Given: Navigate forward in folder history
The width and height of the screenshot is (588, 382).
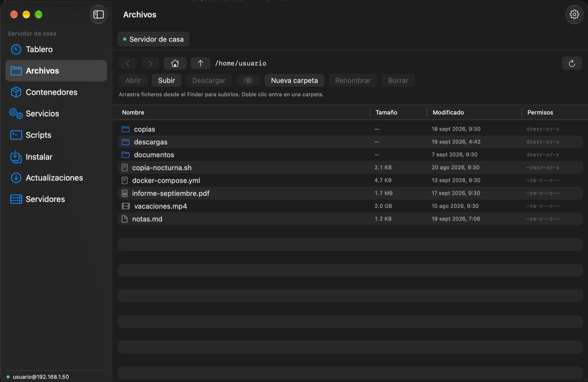Looking at the screenshot, I should 150,63.
